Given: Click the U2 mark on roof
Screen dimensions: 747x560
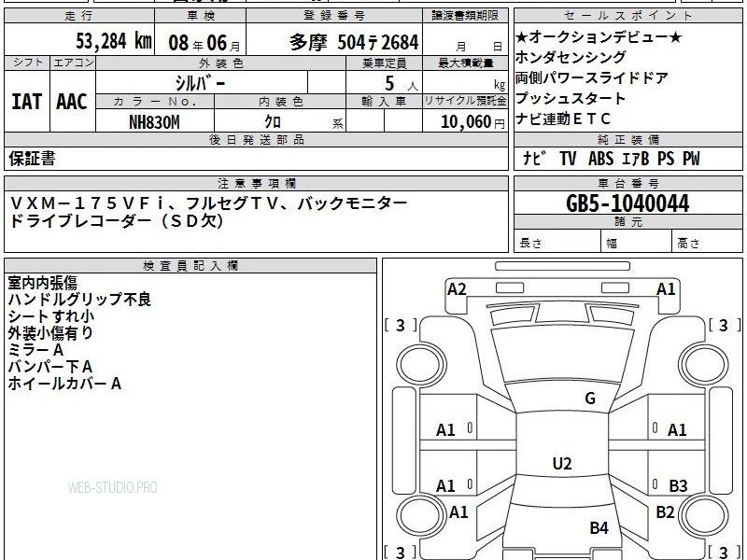Looking at the screenshot, I should (562, 463).
